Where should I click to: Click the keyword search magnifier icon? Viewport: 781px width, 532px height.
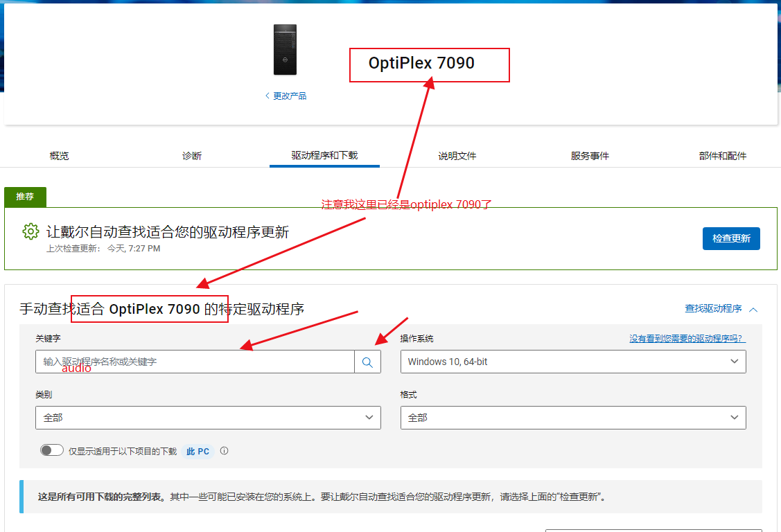coord(367,362)
